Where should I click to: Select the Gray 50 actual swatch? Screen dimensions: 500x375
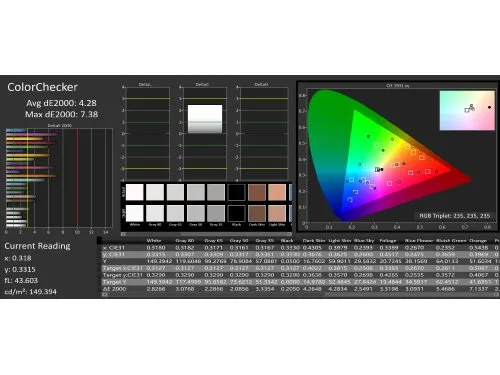[196, 192]
